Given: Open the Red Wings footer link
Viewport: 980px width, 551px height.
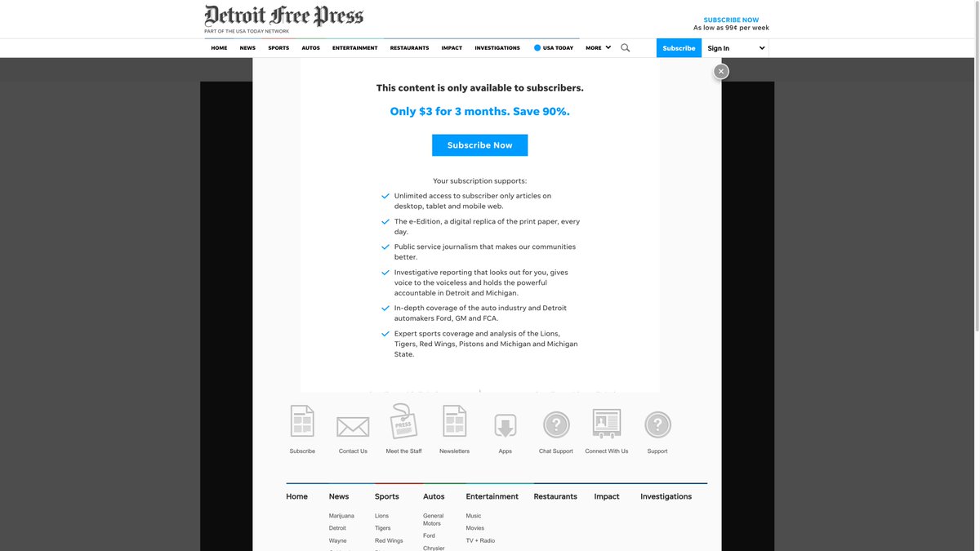Looking at the screenshot, I should [x=389, y=540].
